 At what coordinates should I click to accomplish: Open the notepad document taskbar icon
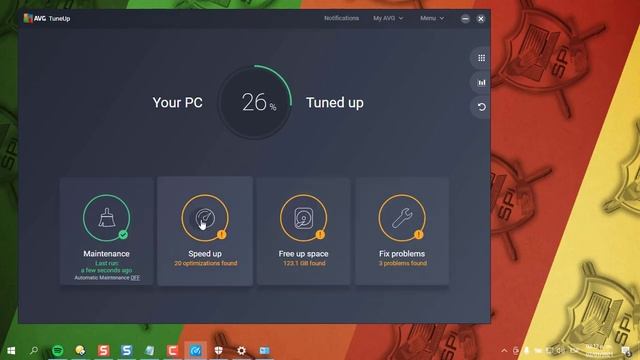pyautogui.click(x=150, y=350)
